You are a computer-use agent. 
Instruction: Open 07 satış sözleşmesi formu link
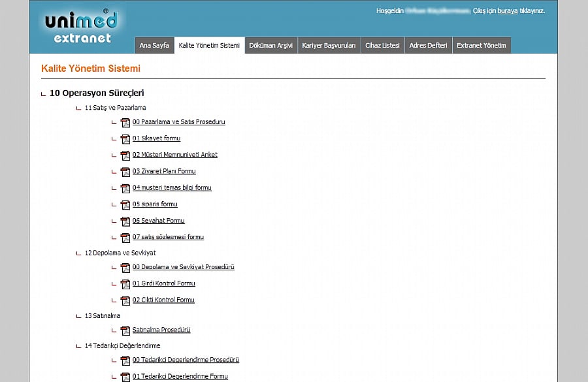168,237
